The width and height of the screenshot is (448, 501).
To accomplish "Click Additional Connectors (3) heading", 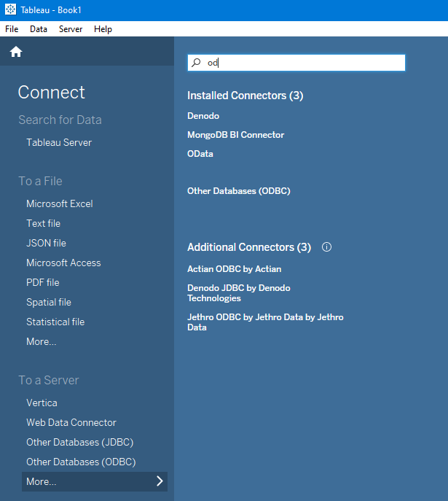I will coord(249,247).
